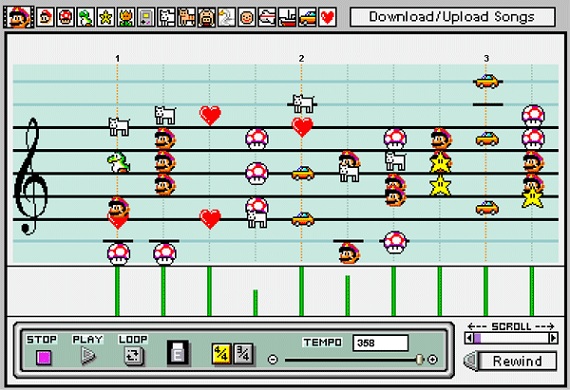Select the Dog instrument in the toolbar
The width and height of the screenshot is (570, 390).
(x=166, y=17)
